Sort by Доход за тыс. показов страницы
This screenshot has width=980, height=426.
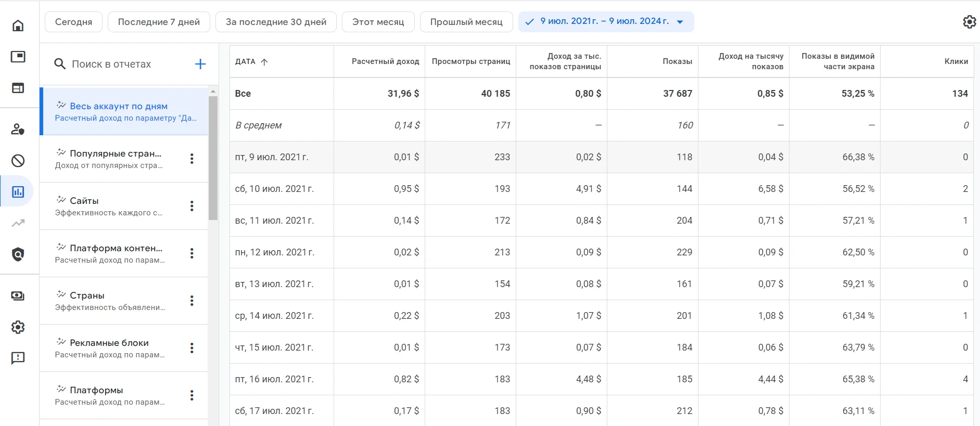click(x=565, y=61)
